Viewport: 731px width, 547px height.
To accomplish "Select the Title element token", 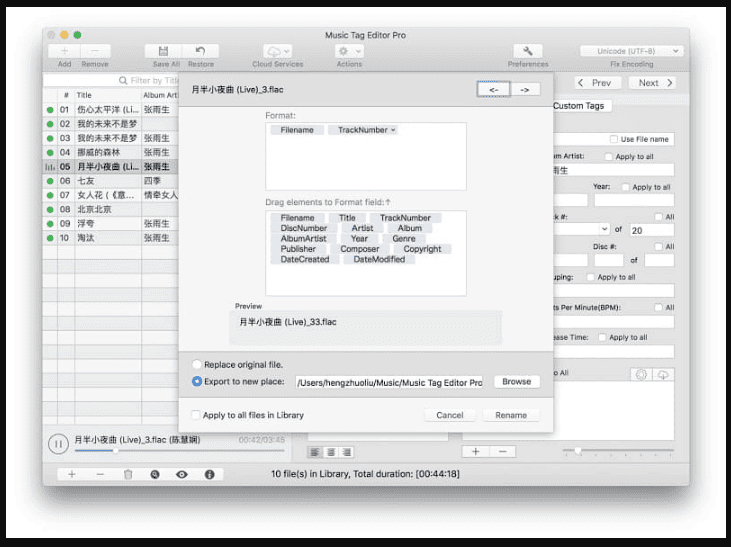I will click(x=347, y=218).
